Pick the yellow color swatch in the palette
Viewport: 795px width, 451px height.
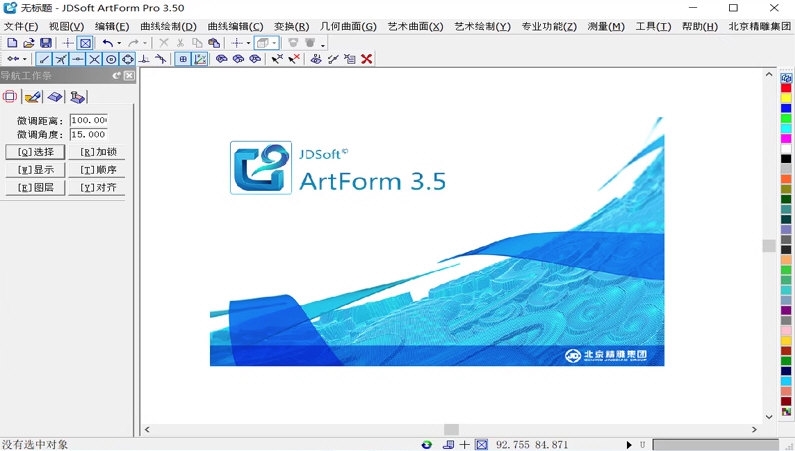(x=786, y=98)
